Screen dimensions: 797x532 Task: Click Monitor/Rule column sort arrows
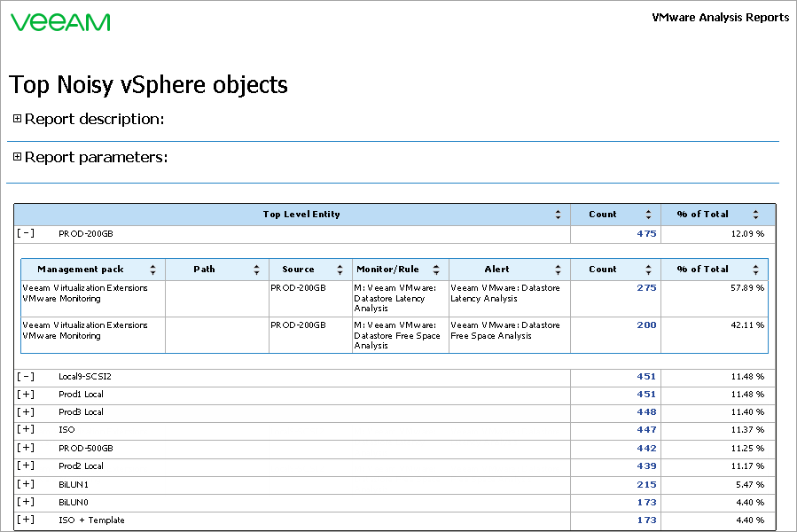436,270
